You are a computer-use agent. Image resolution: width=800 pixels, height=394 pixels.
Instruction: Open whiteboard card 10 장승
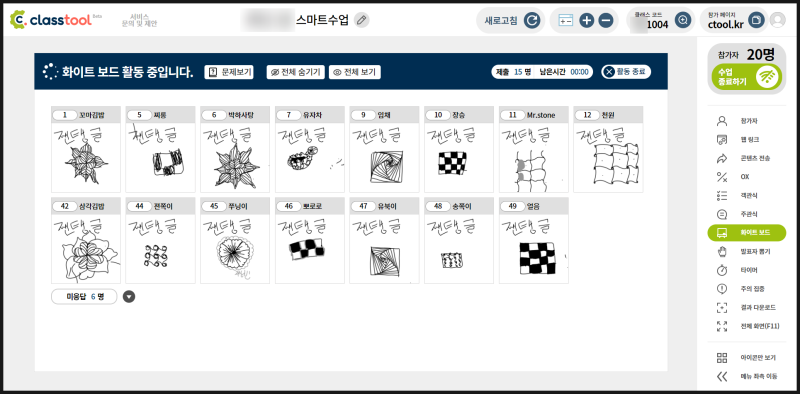[459, 150]
